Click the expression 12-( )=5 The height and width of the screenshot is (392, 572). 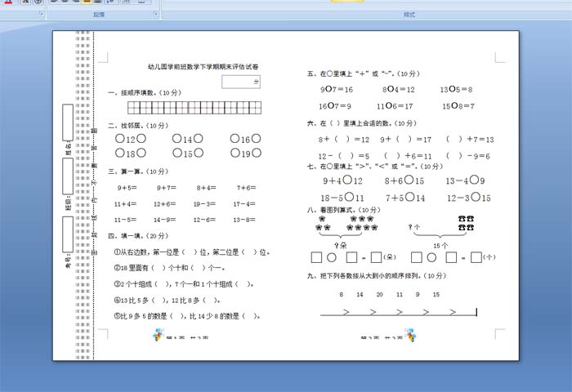[344, 156]
